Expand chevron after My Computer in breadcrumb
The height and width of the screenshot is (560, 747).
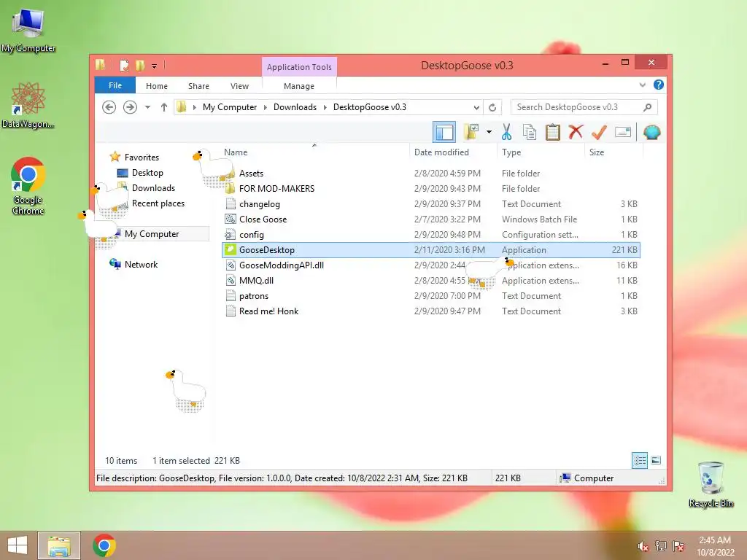[266, 107]
